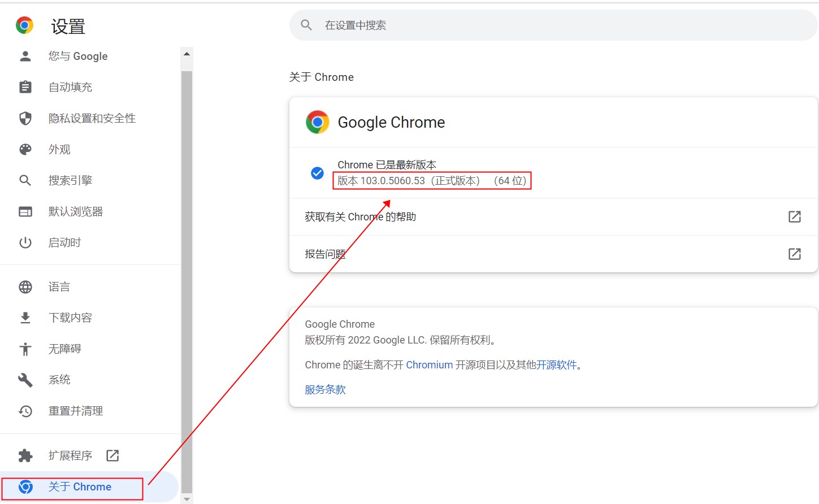Click the search magnifier icon in search bar
Image resolution: width=819 pixels, height=504 pixels.
click(x=306, y=25)
